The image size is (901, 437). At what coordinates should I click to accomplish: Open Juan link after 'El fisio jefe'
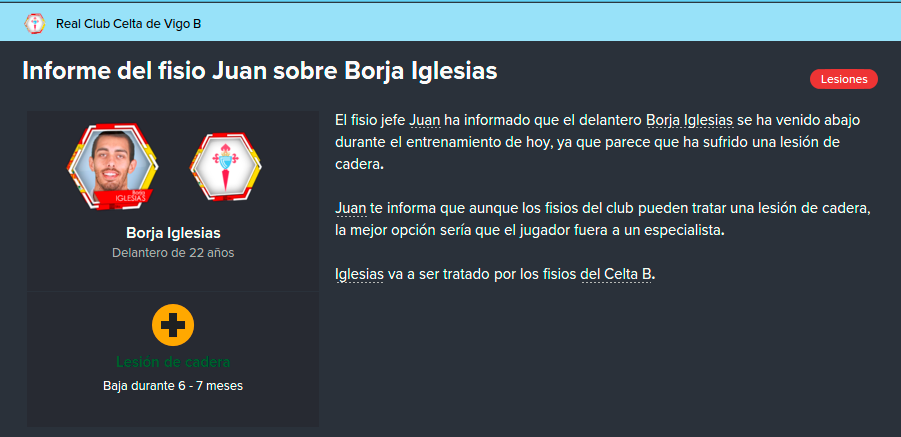pos(425,121)
